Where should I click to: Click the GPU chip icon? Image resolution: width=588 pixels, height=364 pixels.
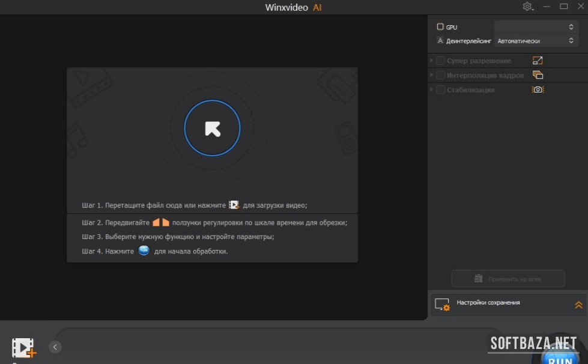(440, 27)
